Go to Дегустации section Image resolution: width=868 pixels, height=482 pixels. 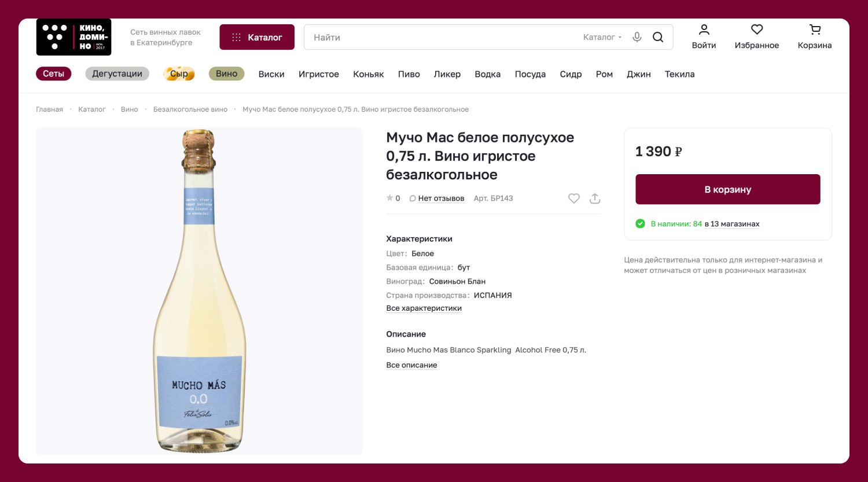pyautogui.click(x=117, y=74)
